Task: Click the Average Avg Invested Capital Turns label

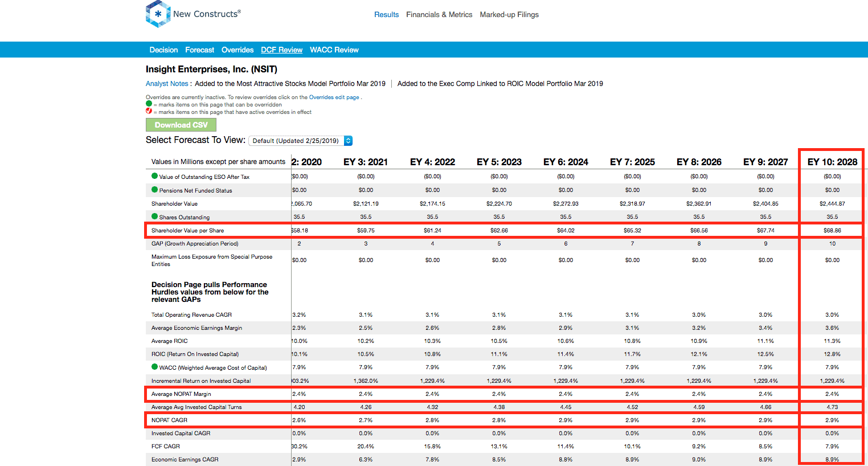Action: tap(196, 407)
